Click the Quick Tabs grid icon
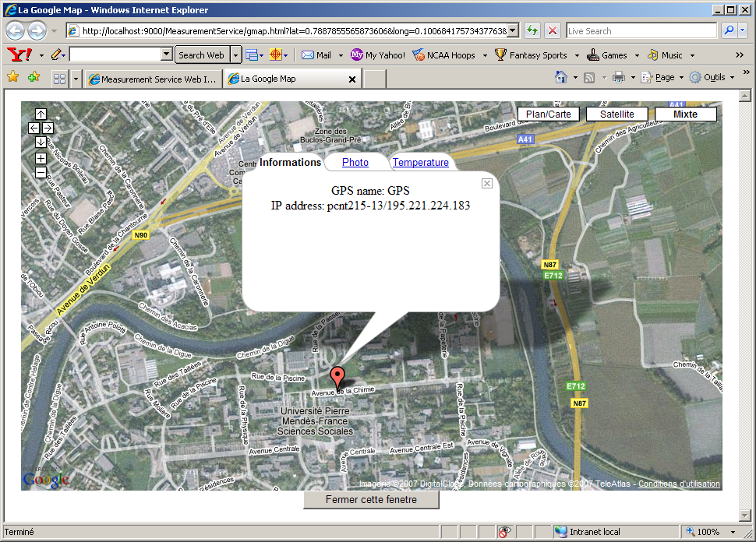Image resolution: width=756 pixels, height=542 pixels. pos(59,79)
